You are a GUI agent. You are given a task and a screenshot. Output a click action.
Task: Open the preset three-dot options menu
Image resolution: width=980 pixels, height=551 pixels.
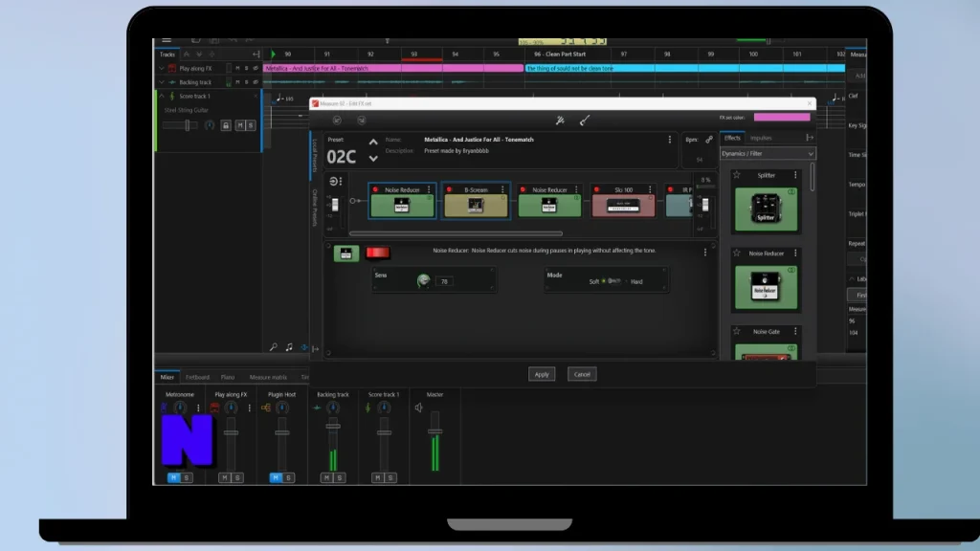coord(669,140)
